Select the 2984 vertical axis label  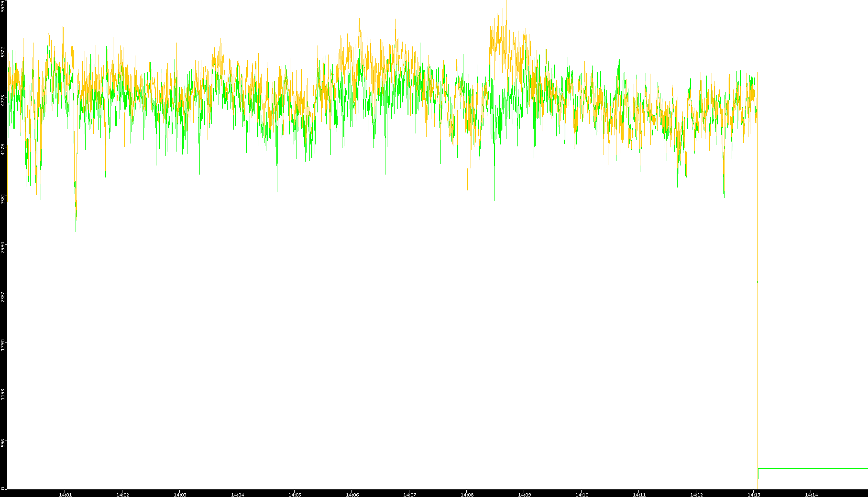tap(3, 247)
